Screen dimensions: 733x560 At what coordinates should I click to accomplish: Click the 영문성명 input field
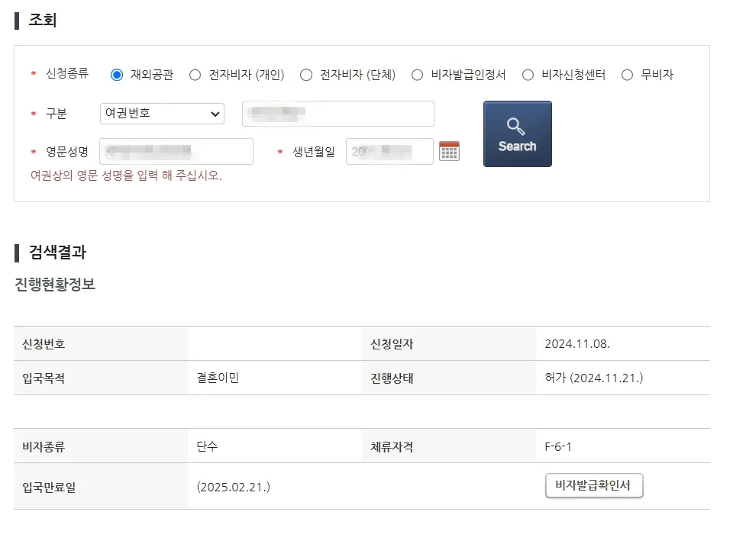pos(176,151)
